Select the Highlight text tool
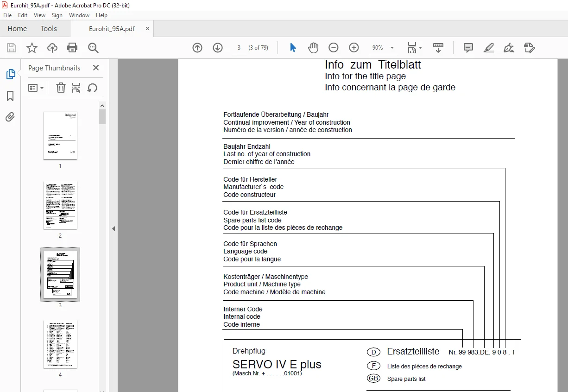The image size is (568, 392). pyautogui.click(x=489, y=48)
